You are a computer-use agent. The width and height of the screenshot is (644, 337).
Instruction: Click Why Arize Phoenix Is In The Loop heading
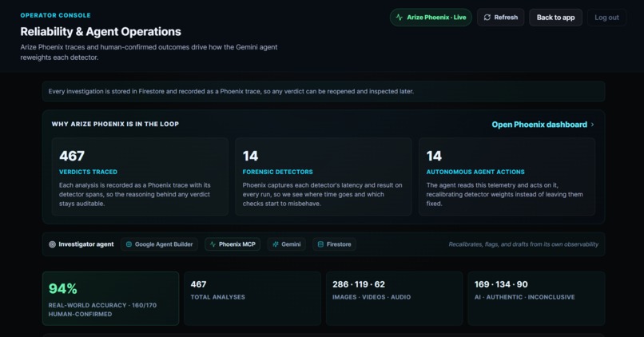click(x=115, y=124)
